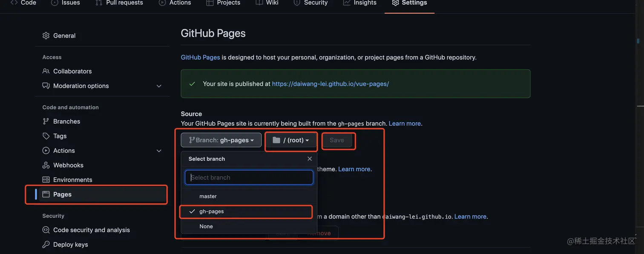Click the Branches git-branch icon
Viewport: 644px width, 254px height.
tap(46, 121)
